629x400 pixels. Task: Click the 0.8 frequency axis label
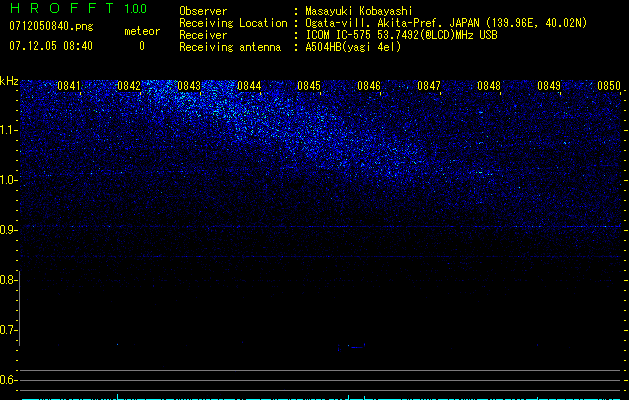(x=8, y=280)
